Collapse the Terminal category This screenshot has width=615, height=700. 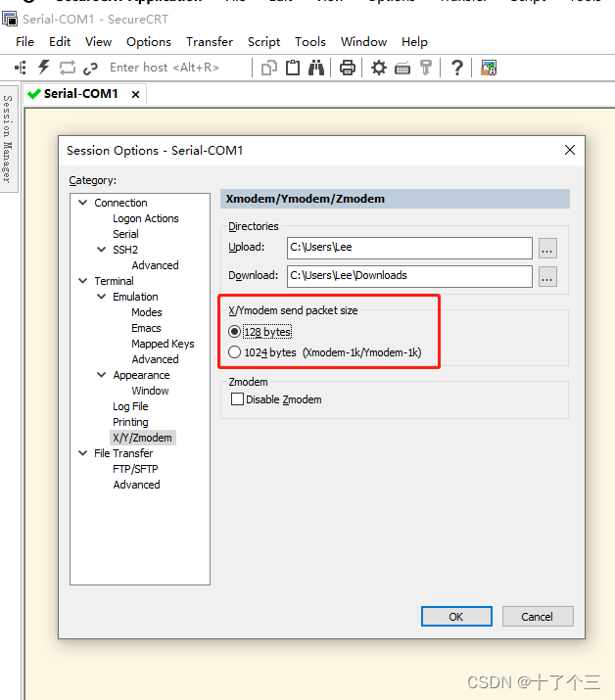tap(82, 281)
